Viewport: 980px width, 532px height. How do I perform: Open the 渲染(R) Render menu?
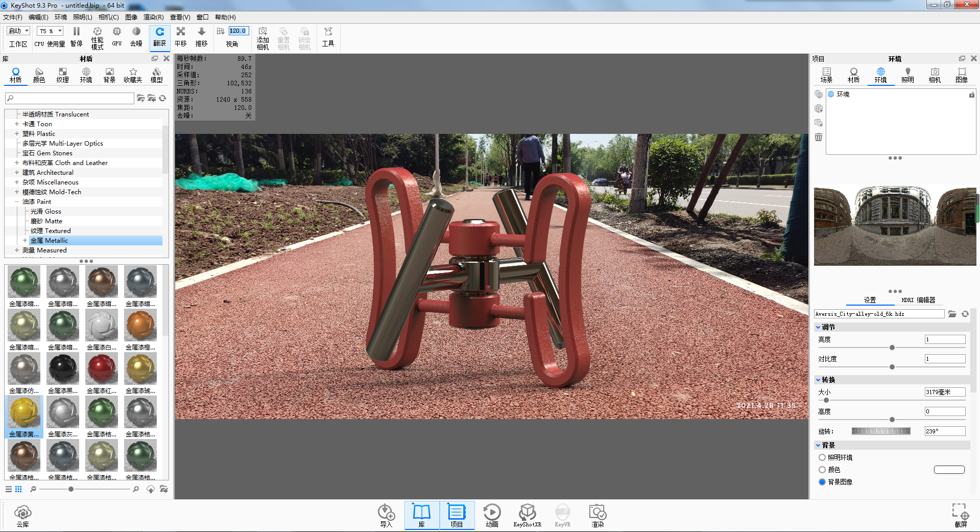[x=154, y=17]
